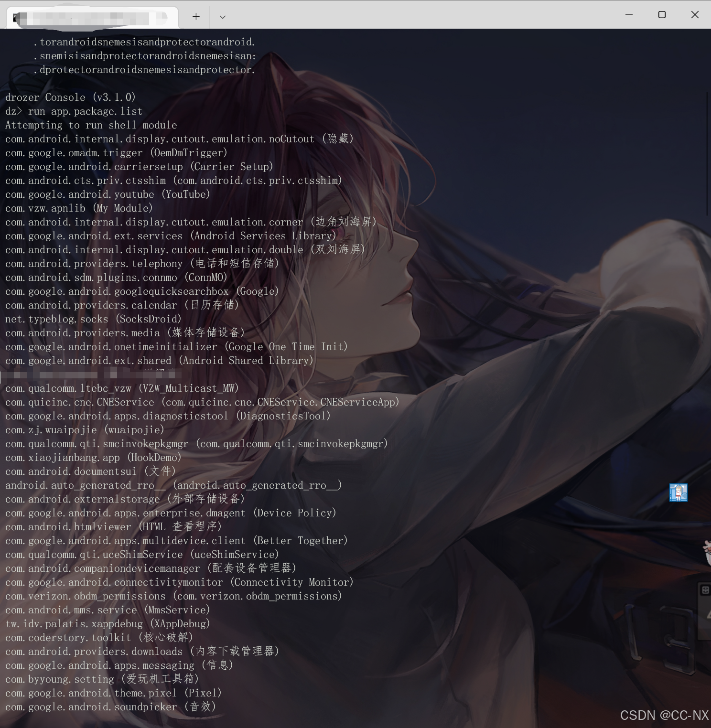Click the enterprise.dmagent (Device Policy) line
This screenshot has width=711, height=728.
click(x=171, y=513)
